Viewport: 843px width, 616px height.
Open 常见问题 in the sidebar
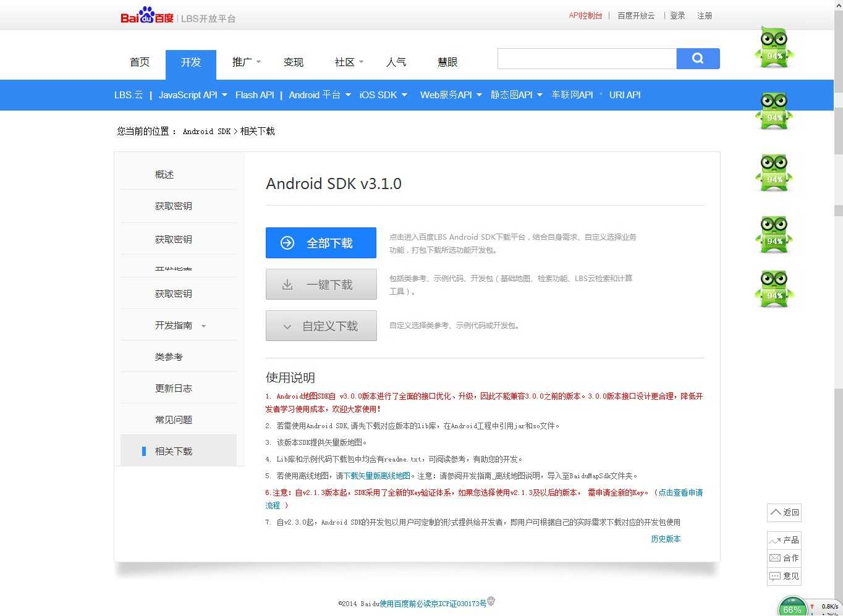click(174, 420)
